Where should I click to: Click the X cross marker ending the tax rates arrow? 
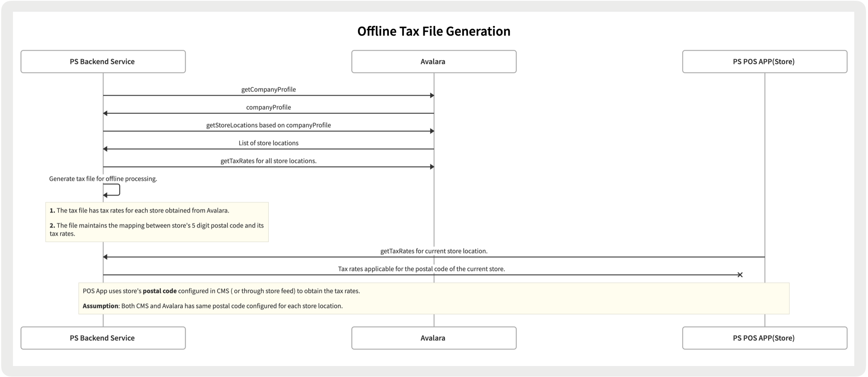click(740, 275)
